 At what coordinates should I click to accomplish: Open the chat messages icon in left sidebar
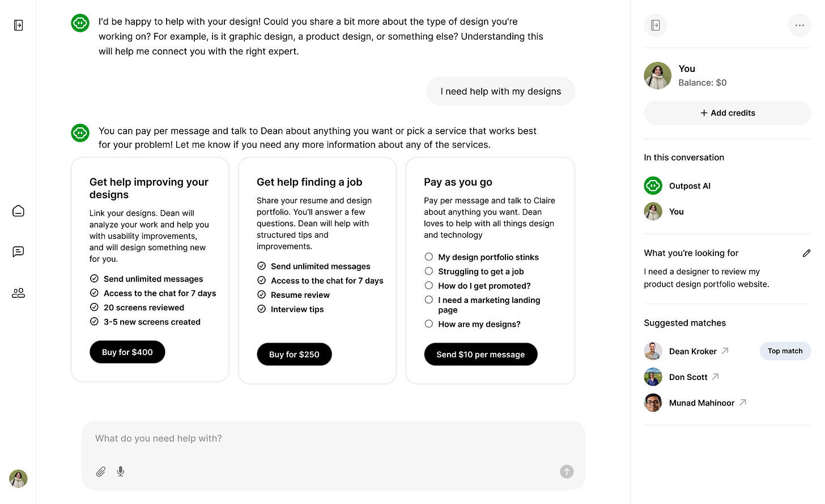click(18, 251)
